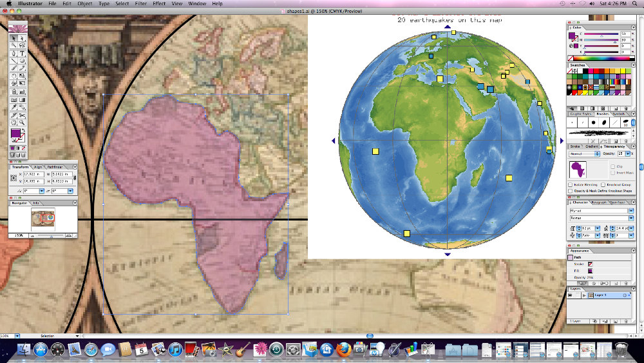Image resolution: width=644 pixels, height=363 pixels.
Task: Open shear angle dropdown in Transform panel
Action: point(70,191)
